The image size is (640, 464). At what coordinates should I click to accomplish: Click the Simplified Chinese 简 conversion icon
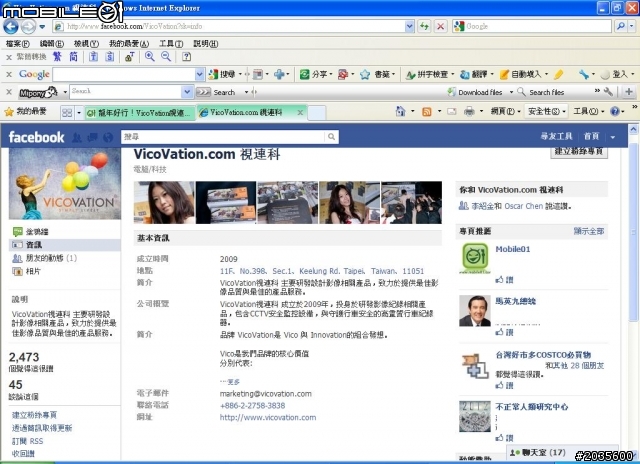(73, 56)
